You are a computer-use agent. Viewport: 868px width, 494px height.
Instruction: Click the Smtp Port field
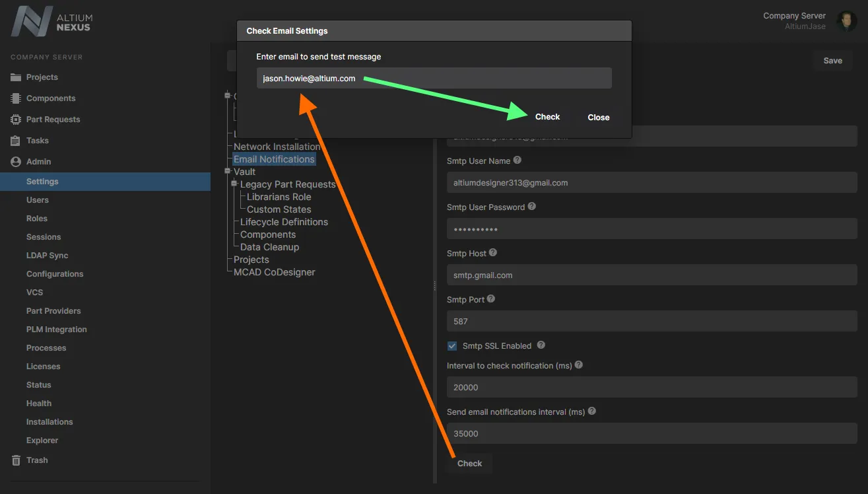[x=652, y=322]
